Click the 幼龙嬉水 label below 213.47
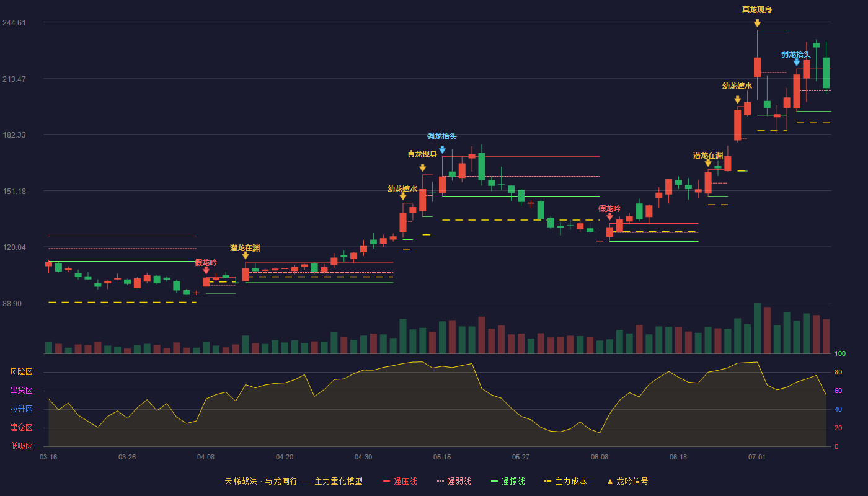This screenshot has width=868, height=496. [x=737, y=86]
